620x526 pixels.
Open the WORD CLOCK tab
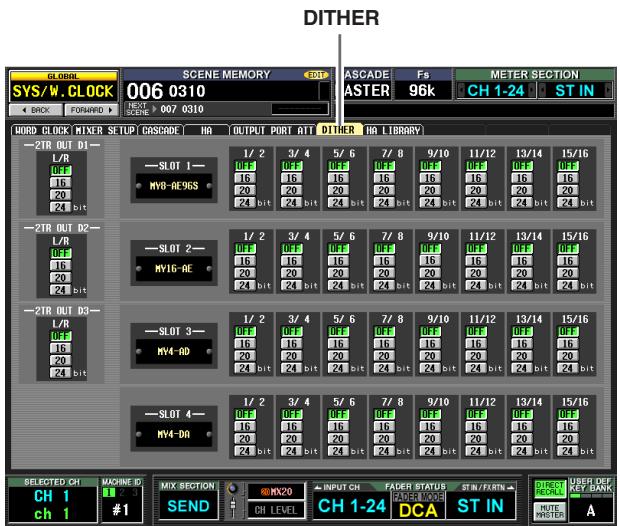point(42,130)
